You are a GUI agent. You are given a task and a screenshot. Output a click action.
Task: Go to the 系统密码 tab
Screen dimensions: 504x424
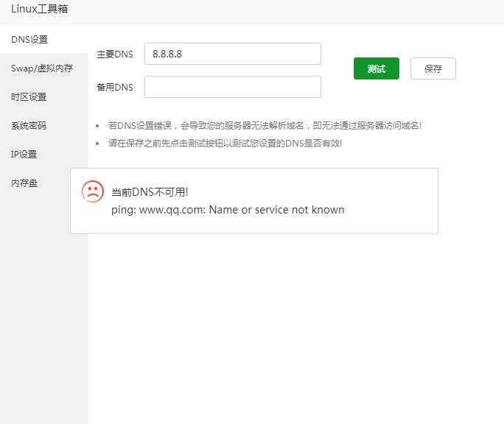click(29, 126)
